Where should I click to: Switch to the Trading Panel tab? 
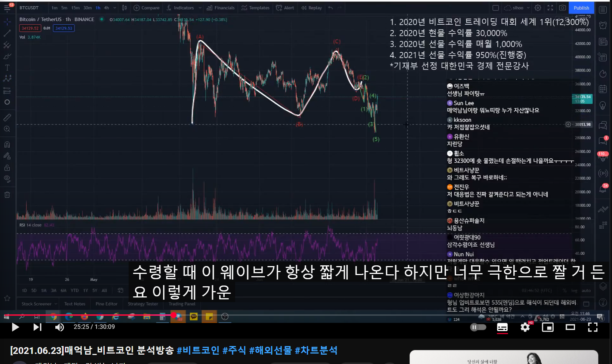[x=182, y=304]
